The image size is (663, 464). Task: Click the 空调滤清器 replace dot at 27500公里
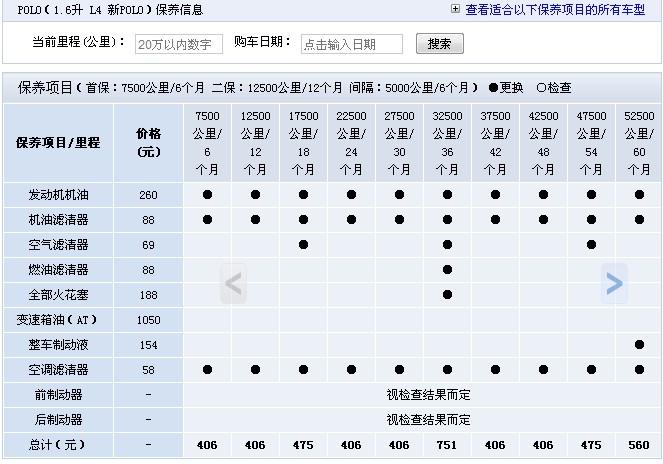pos(399,369)
